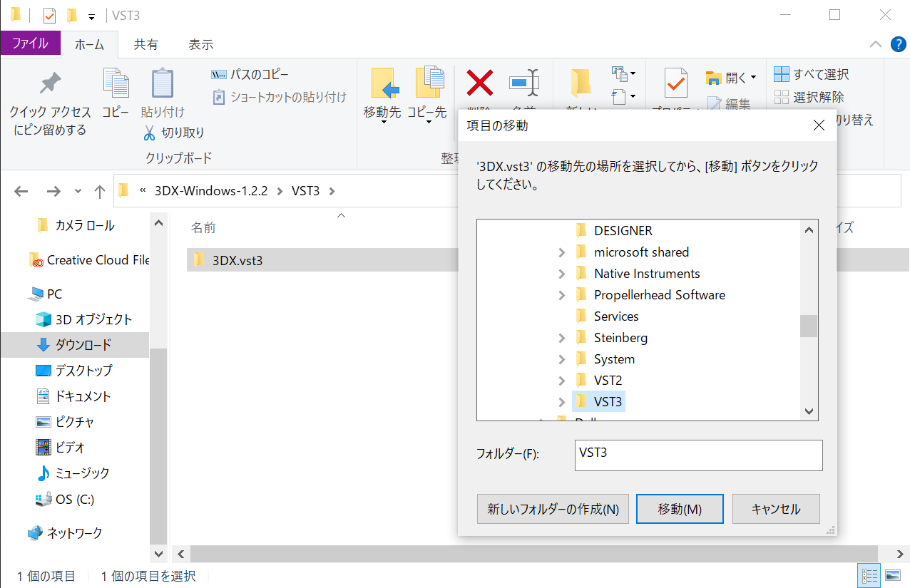
Task: Open 3D オブジェクト folder
Action: click(x=83, y=319)
